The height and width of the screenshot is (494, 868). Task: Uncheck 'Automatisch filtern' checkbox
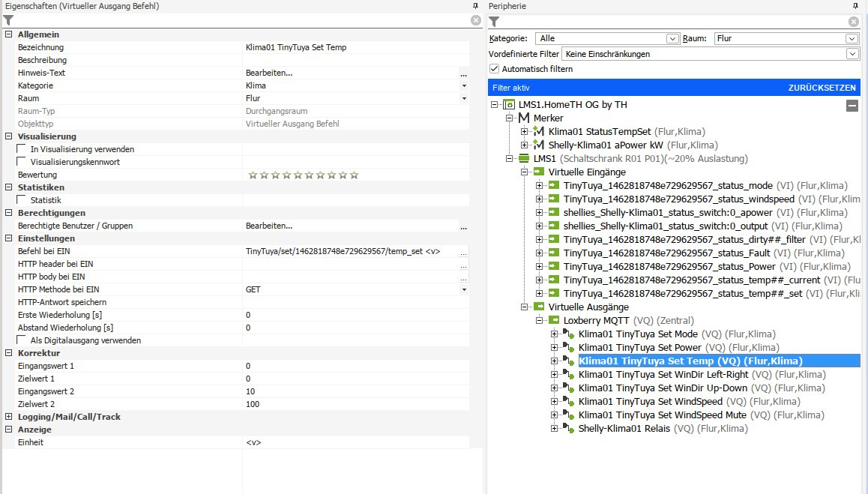click(494, 69)
